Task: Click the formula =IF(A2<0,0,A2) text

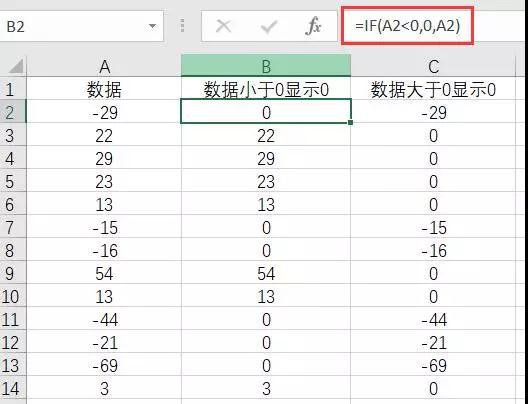Action: 407,26
